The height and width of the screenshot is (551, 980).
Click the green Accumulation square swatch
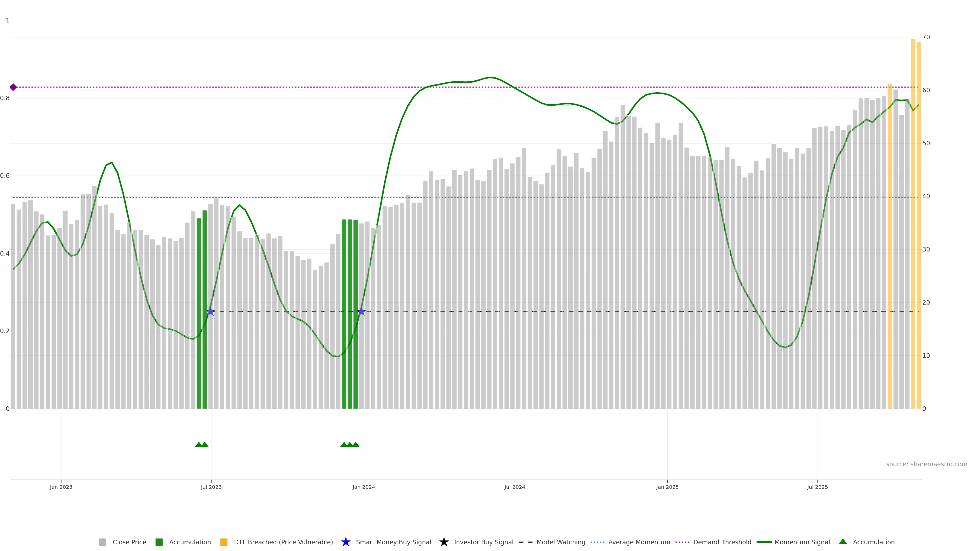[x=159, y=542]
